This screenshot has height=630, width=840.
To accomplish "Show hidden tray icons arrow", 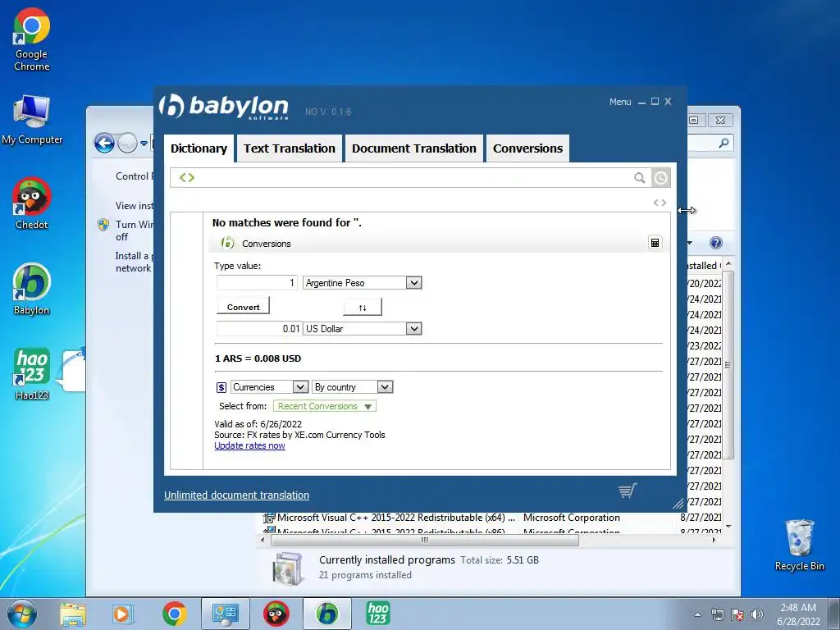I will (x=697, y=615).
